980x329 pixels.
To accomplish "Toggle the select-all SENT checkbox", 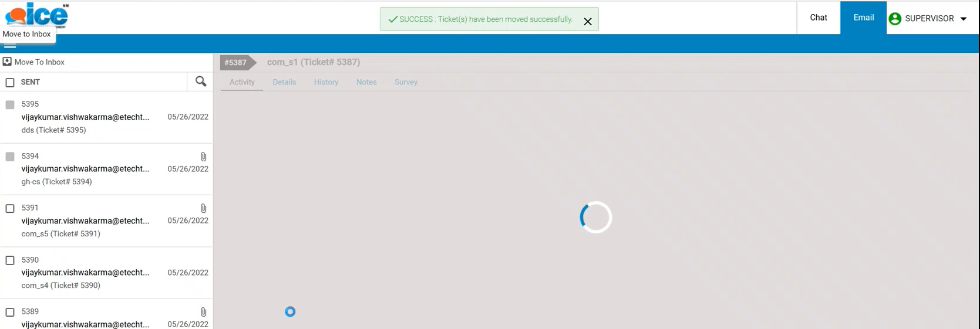I will coord(10,83).
